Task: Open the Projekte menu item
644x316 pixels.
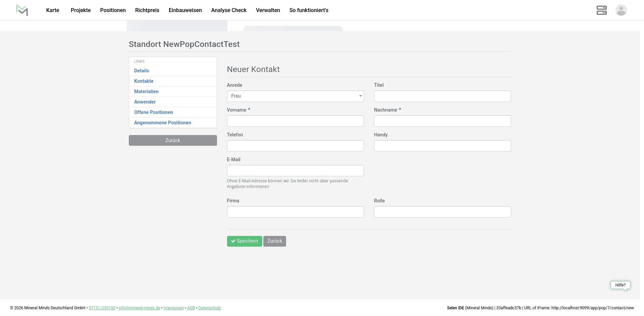Action: tap(80, 10)
